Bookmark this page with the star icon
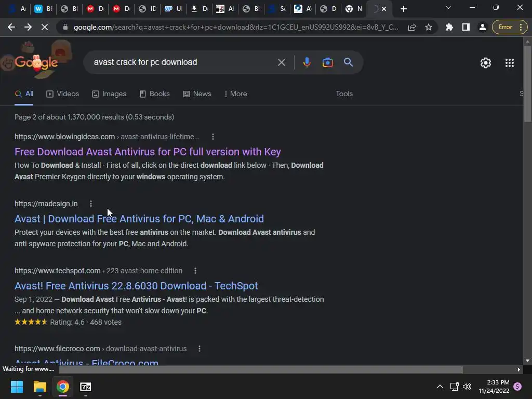Image resolution: width=532 pixels, height=399 pixels. 429,27
